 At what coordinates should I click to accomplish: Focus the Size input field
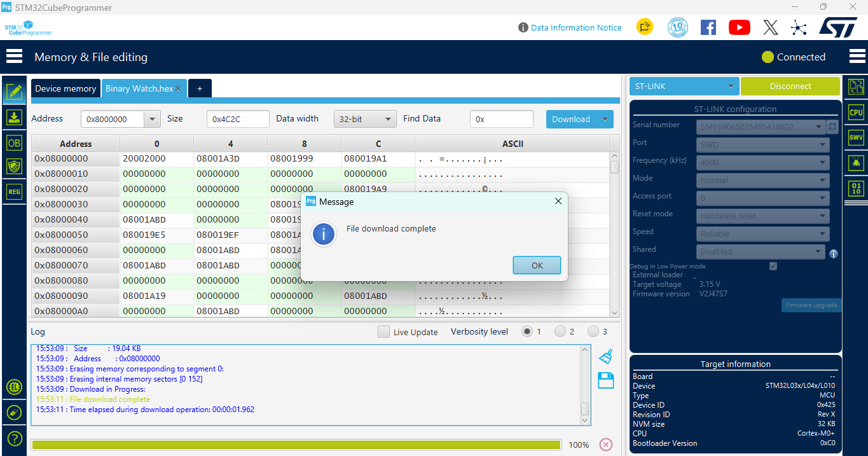[237, 119]
